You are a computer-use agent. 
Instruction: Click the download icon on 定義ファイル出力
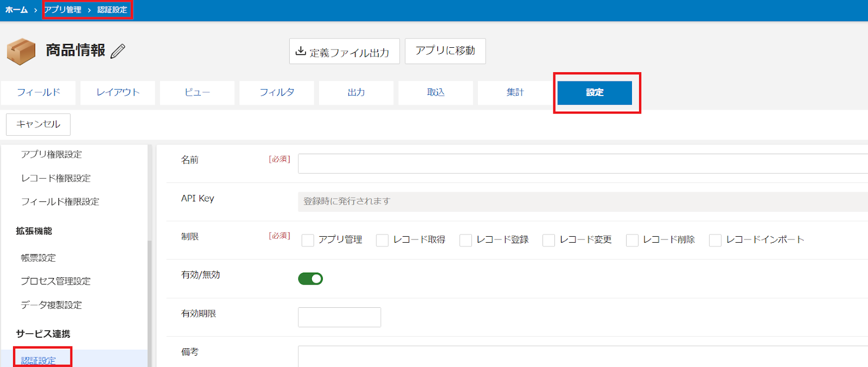coord(301,51)
